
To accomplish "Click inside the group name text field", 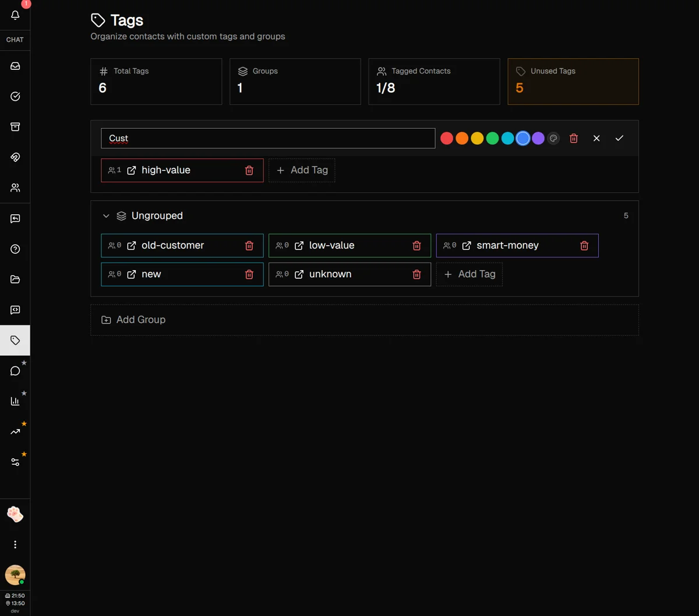I will [268, 138].
